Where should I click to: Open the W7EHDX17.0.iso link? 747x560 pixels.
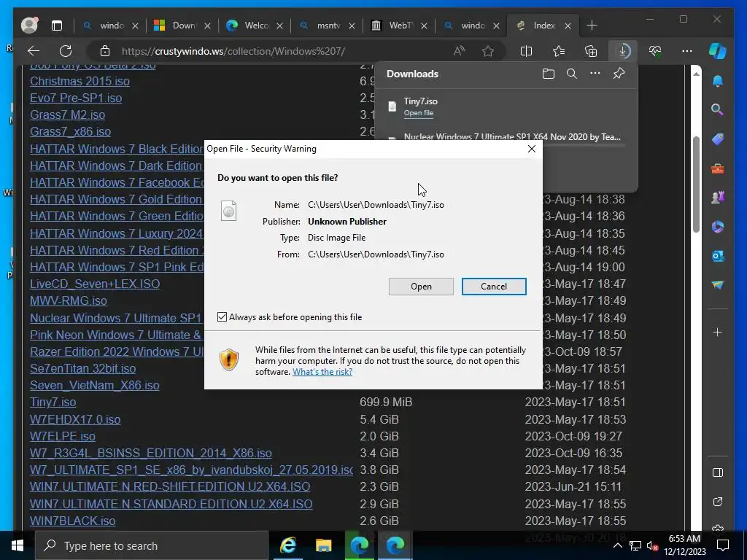coord(75,419)
